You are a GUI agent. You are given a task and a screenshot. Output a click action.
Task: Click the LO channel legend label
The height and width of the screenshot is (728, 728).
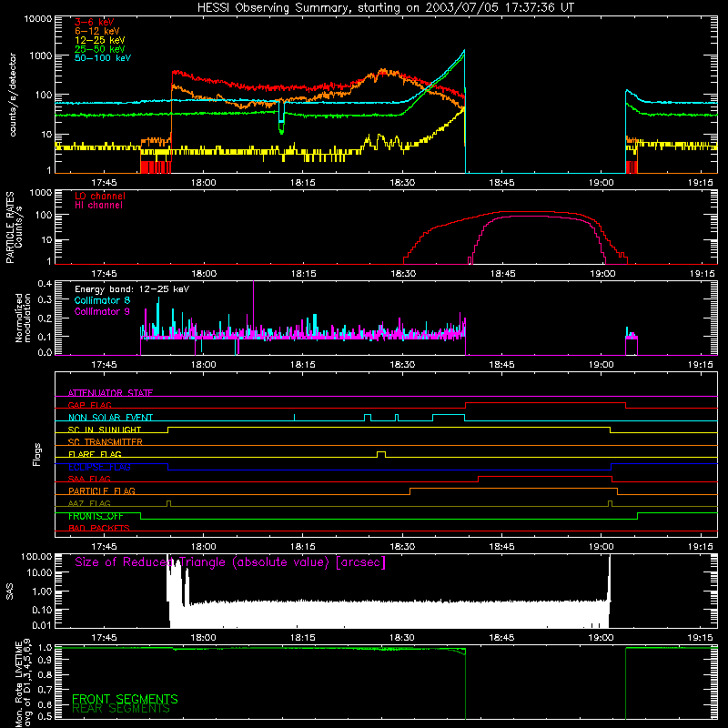(99, 196)
